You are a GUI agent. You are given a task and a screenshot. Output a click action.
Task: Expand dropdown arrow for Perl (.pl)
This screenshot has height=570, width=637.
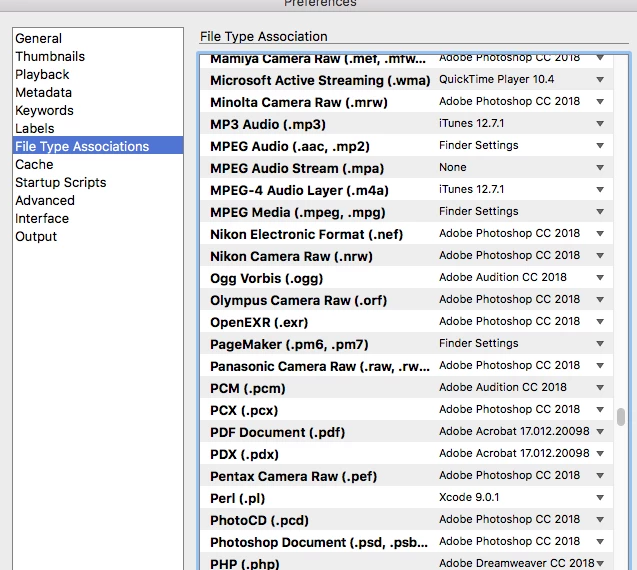point(600,498)
